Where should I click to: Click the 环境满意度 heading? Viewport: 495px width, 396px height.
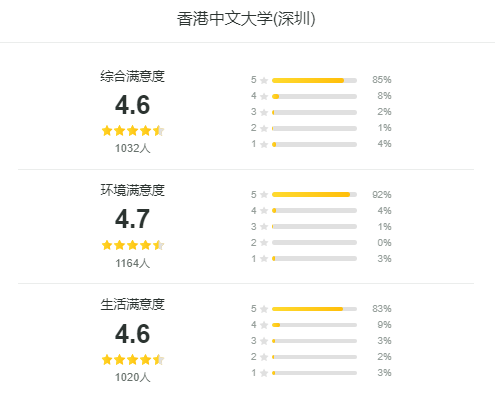click(x=133, y=190)
